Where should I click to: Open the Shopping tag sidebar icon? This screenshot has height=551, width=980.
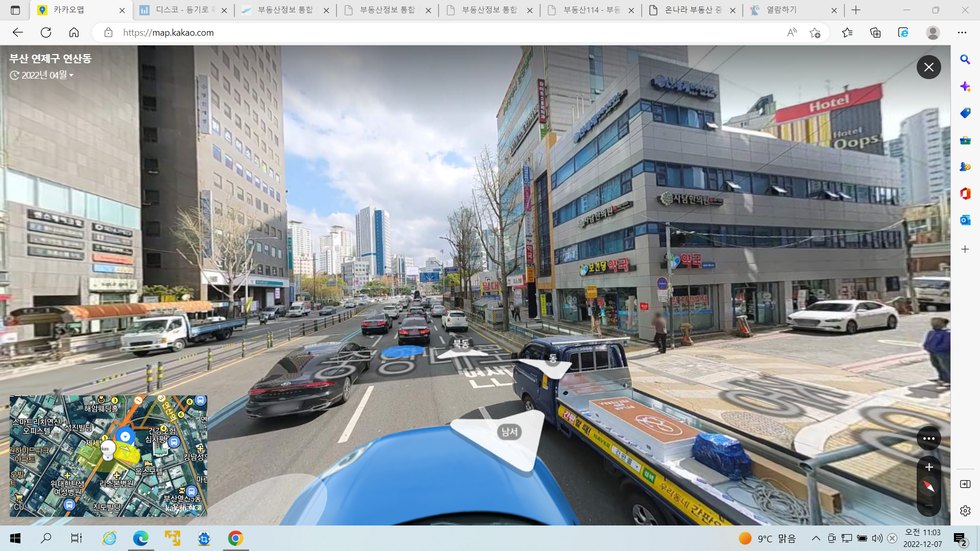pyautogui.click(x=965, y=113)
